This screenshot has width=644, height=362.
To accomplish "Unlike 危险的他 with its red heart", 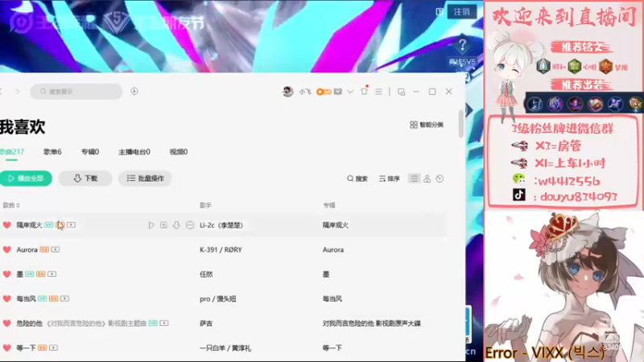I will [x=7, y=323].
